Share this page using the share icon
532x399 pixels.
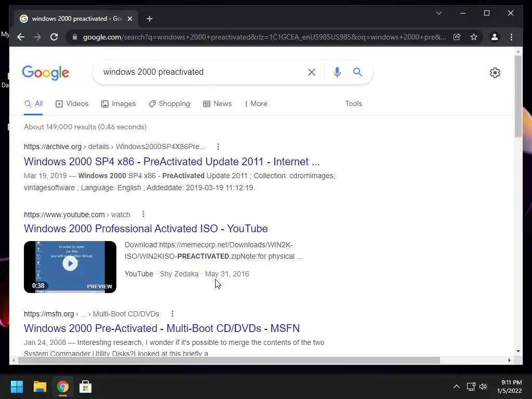click(457, 37)
